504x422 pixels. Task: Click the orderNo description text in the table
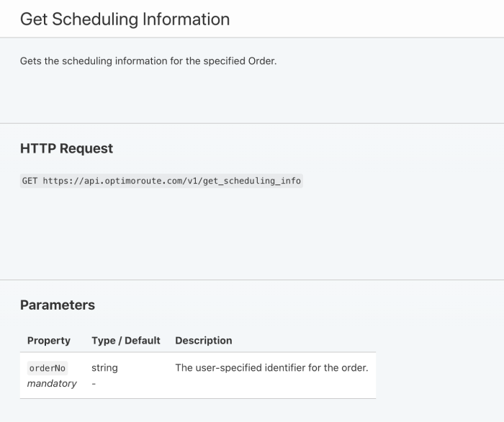(x=271, y=368)
